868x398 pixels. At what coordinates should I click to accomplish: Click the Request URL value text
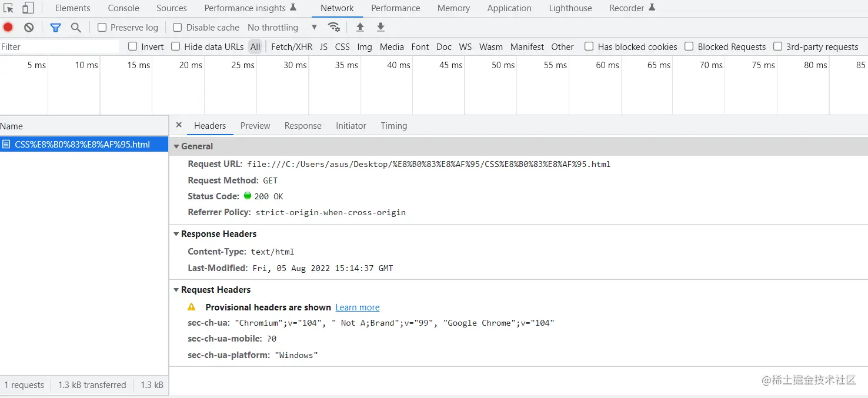coord(429,164)
